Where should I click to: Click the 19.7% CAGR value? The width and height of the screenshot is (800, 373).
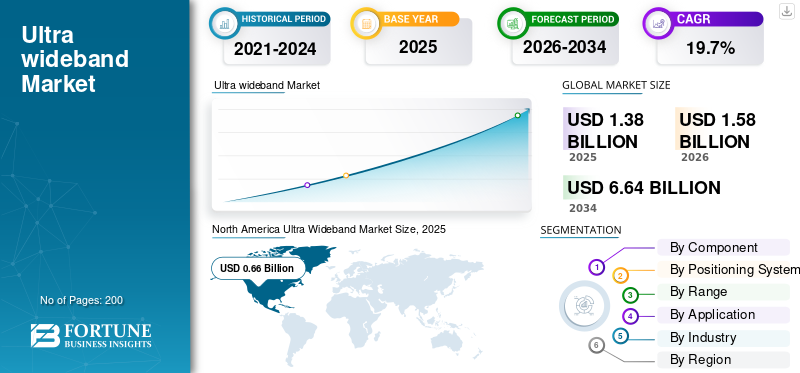(710, 48)
